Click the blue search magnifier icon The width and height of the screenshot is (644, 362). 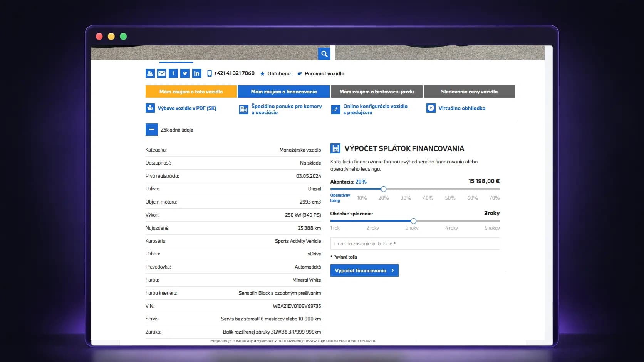click(324, 54)
